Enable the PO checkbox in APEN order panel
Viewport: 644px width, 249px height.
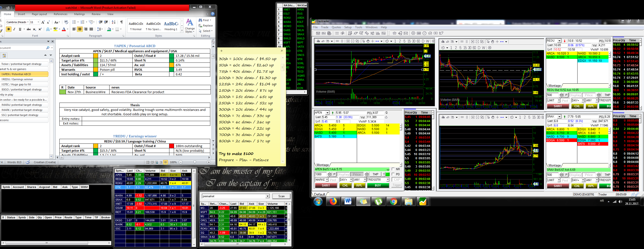tap(393, 174)
